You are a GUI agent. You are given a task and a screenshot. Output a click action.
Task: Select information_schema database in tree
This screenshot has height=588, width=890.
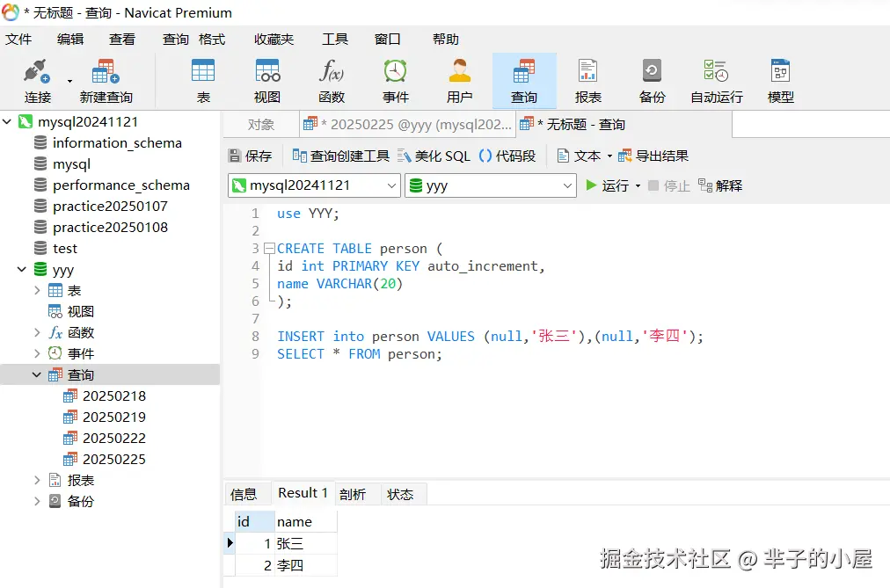[x=117, y=143]
